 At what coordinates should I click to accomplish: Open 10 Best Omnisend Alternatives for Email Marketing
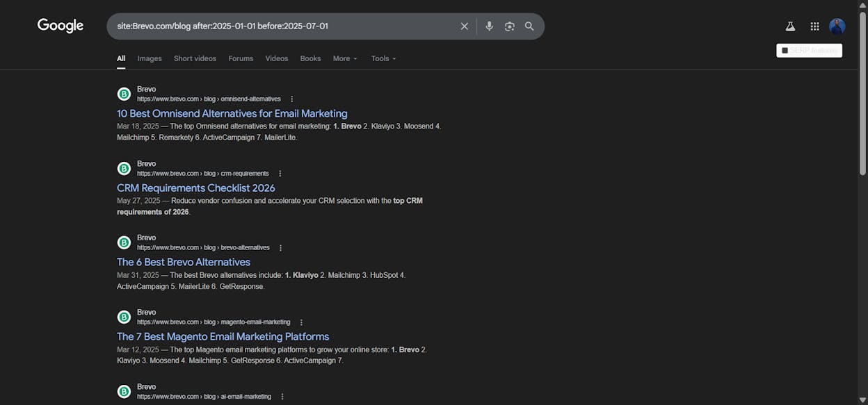232,113
